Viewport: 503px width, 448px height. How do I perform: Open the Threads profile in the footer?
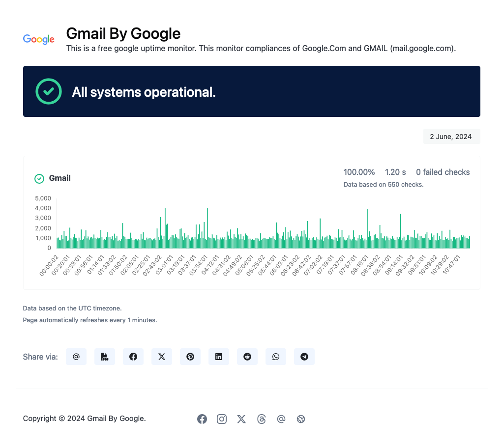click(x=262, y=419)
